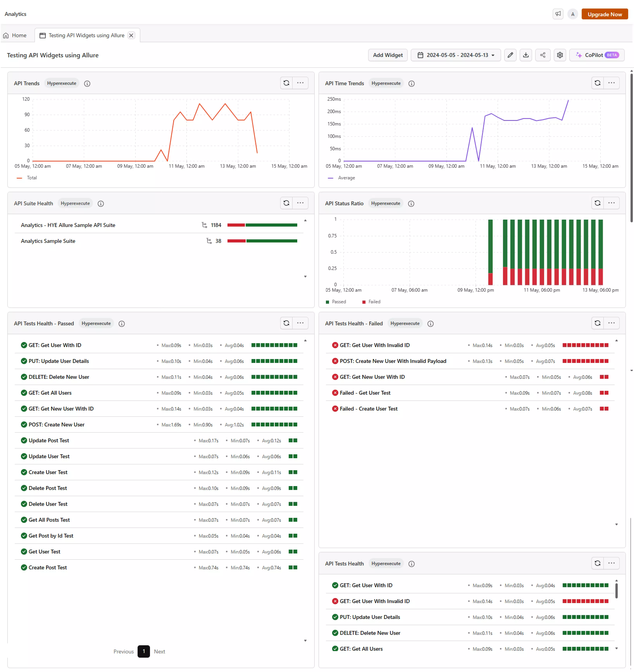Refresh the API Suite Health widget
Screen dimensions: 634x672
(286, 203)
